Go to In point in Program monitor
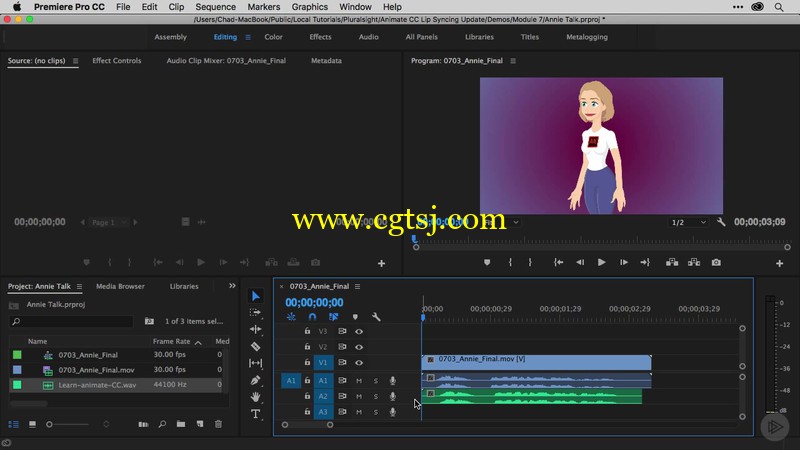This screenshot has width=800, height=450. click(559, 262)
